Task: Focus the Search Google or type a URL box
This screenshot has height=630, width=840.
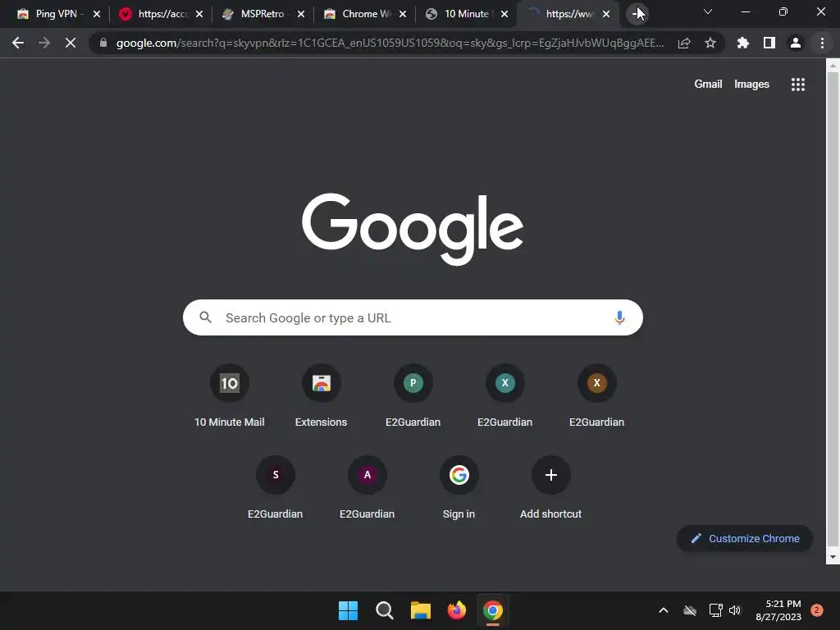Action: click(x=413, y=317)
